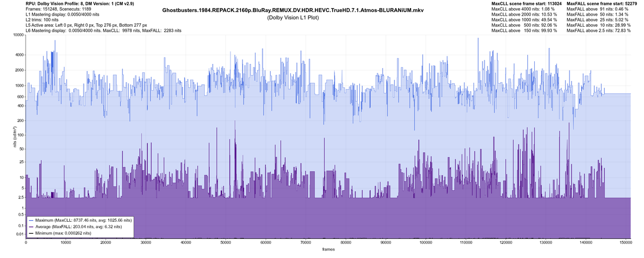Click y-axis tick label '2.5'
Viewport: 644px width, 258px height.
tap(21, 198)
